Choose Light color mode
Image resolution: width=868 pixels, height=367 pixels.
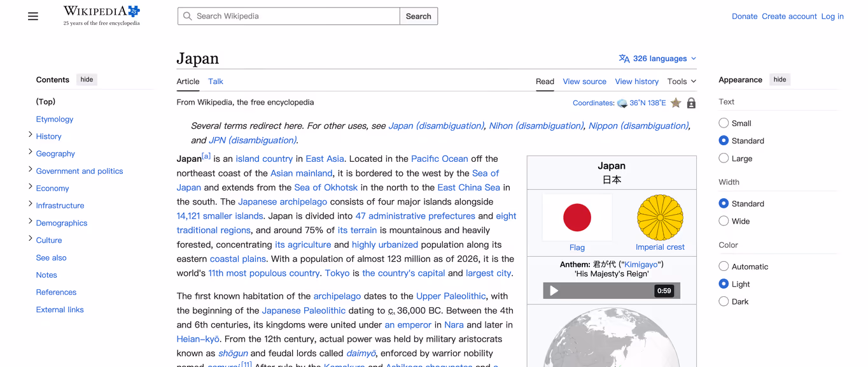pyautogui.click(x=724, y=284)
